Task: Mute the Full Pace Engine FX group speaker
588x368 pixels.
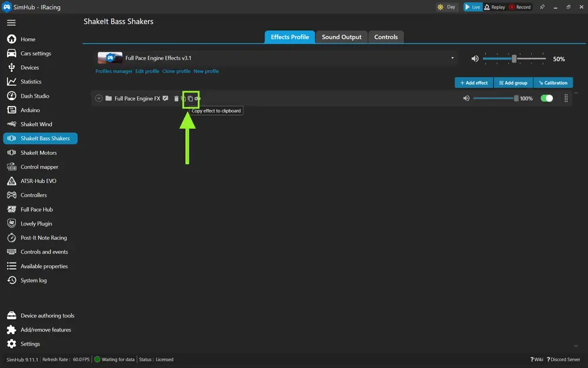Action: [x=466, y=98]
